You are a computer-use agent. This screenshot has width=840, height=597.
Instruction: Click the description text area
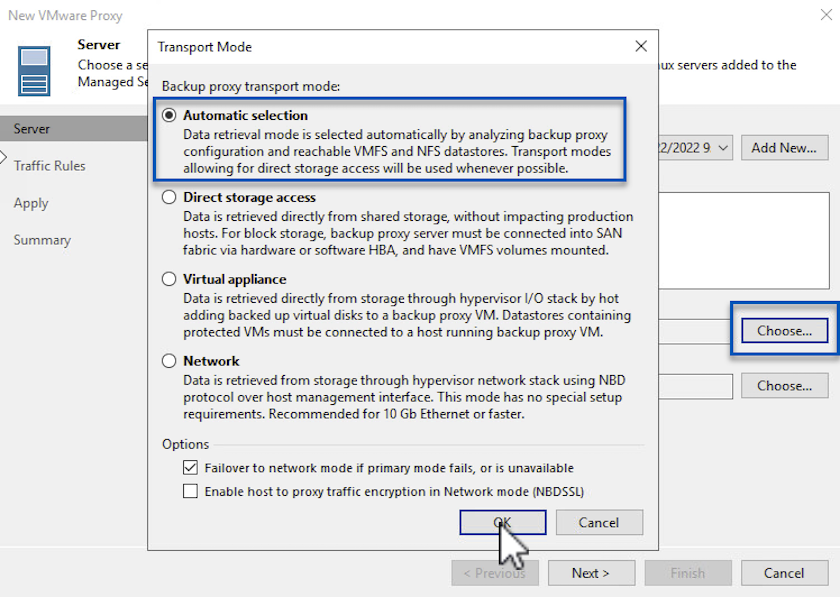tap(744, 241)
